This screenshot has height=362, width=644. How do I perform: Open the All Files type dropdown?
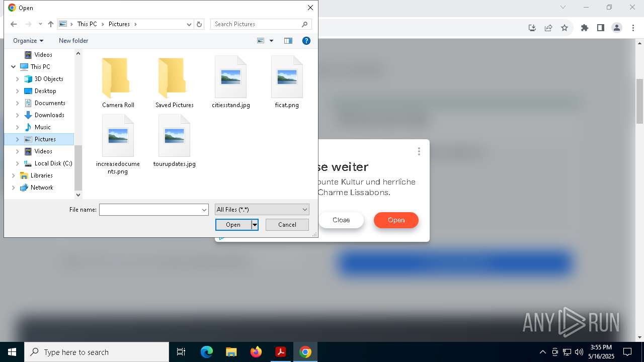point(262,210)
